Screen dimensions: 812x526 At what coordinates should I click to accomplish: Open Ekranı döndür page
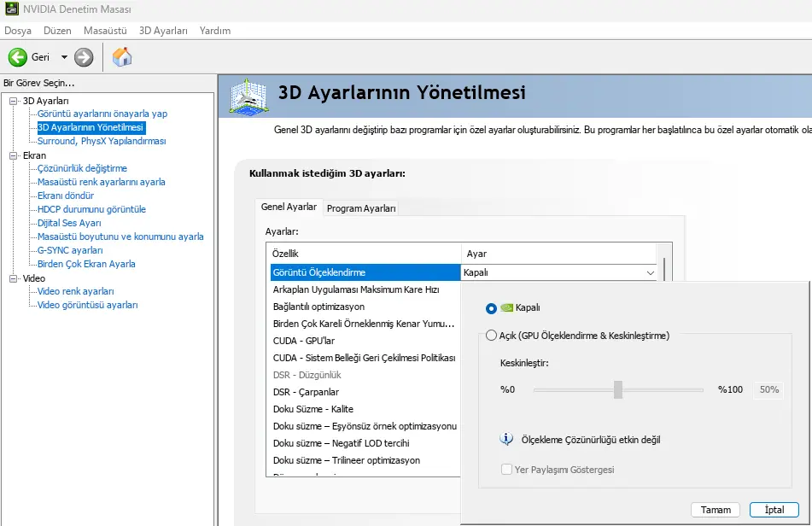point(65,196)
